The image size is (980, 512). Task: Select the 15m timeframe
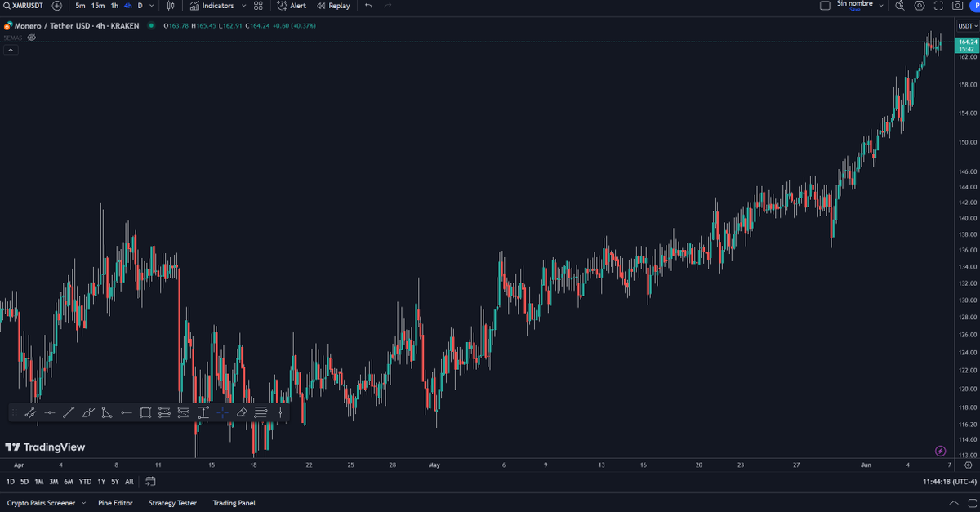(97, 6)
